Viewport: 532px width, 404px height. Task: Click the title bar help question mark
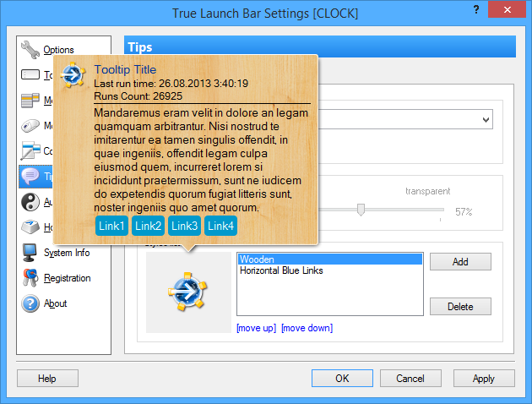click(x=476, y=9)
